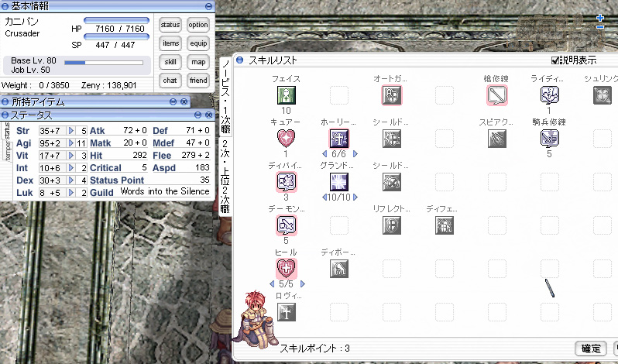Select the デーモンベイン skill icon

286,225
